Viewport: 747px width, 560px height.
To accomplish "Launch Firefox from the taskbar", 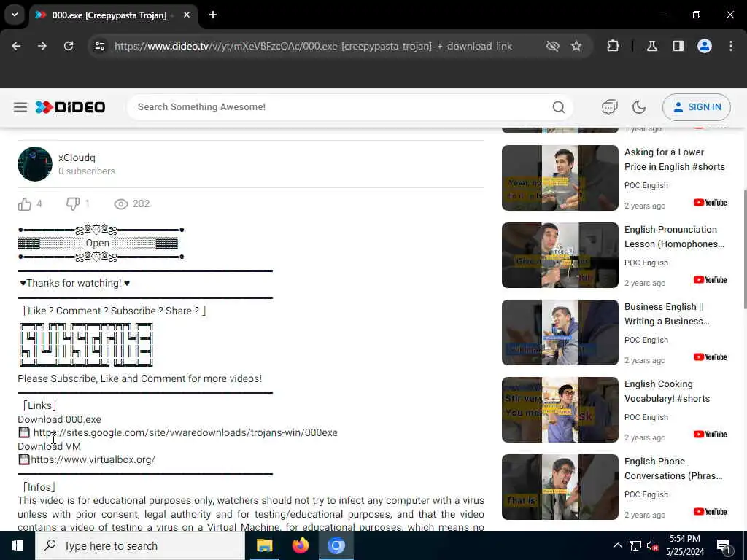I will pos(300,545).
